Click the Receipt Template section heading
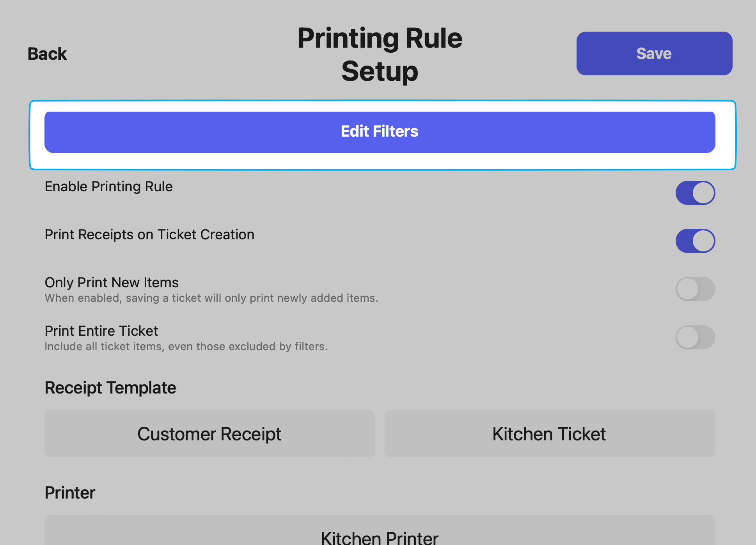The height and width of the screenshot is (545, 756). (x=110, y=388)
